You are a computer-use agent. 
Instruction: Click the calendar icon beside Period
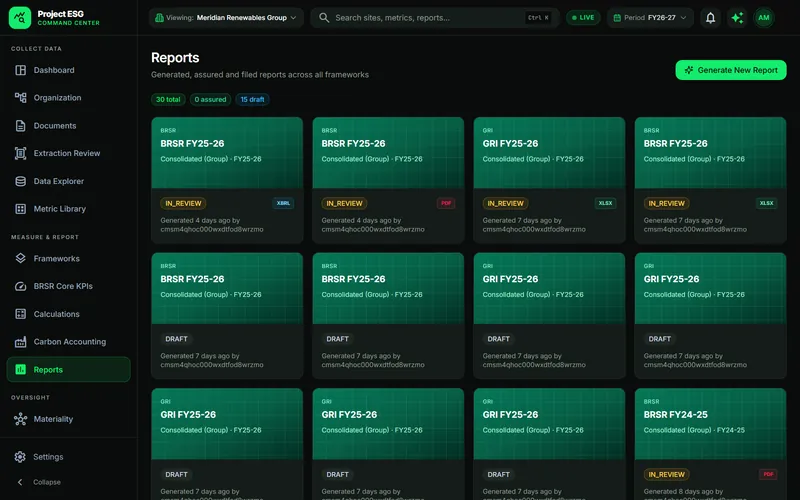(617, 18)
